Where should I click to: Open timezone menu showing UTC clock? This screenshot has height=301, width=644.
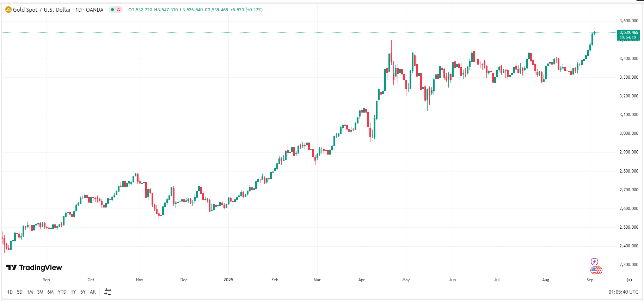[623, 292]
